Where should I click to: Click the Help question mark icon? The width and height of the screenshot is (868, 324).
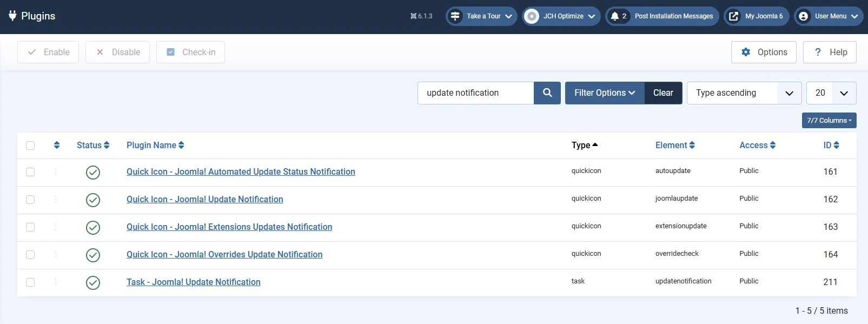coord(818,52)
